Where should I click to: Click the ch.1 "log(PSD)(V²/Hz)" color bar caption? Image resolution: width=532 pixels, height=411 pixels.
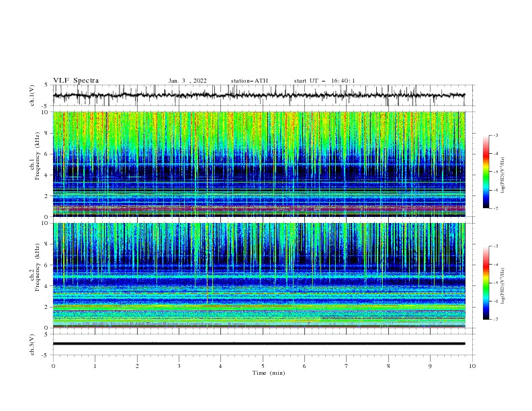click(x=503, y=175)
